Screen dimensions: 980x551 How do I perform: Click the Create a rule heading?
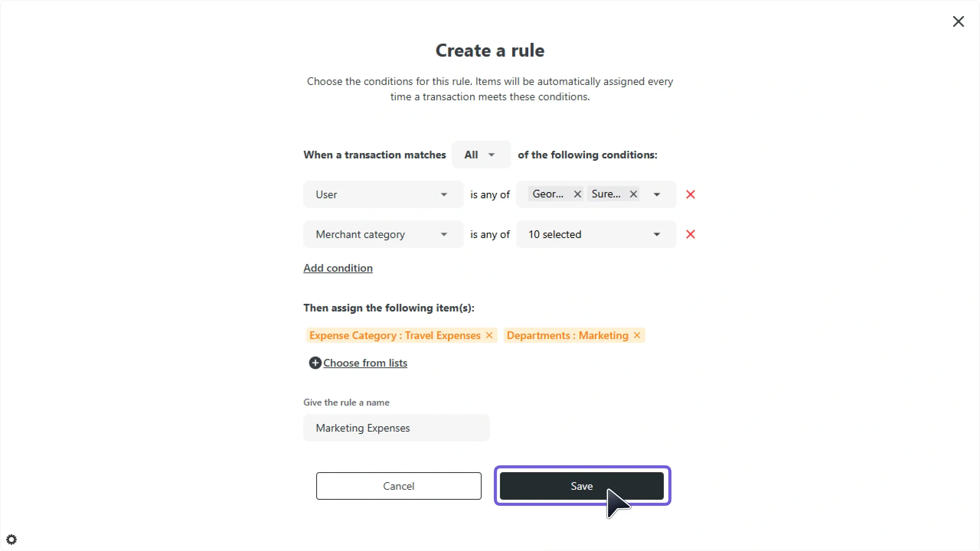click(490, 51)
